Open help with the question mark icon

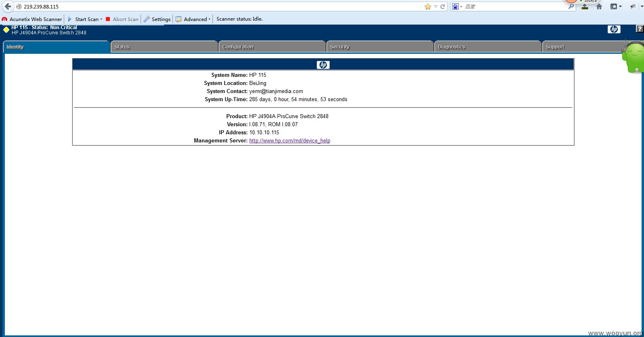click(640, 29)
